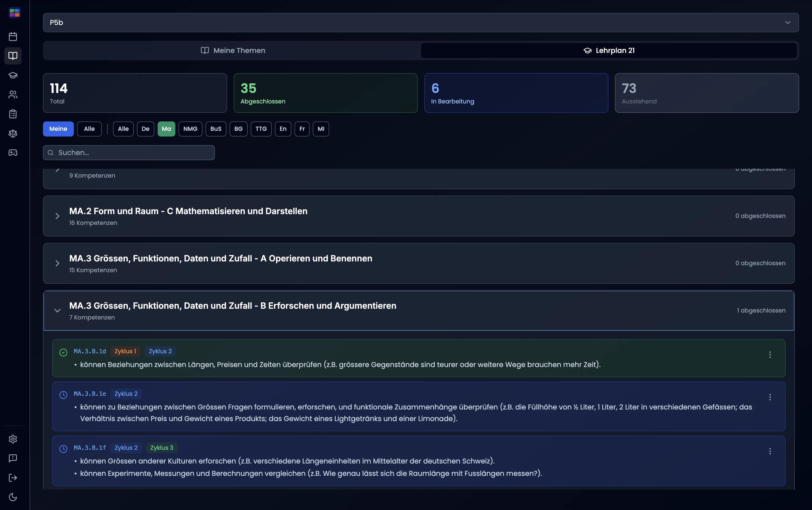Image resolution: width=812 pixels, height=510 pixels.
Task: Click Zyklus 2 tag on MA.3.B.1f
Action: click(126, 448)
